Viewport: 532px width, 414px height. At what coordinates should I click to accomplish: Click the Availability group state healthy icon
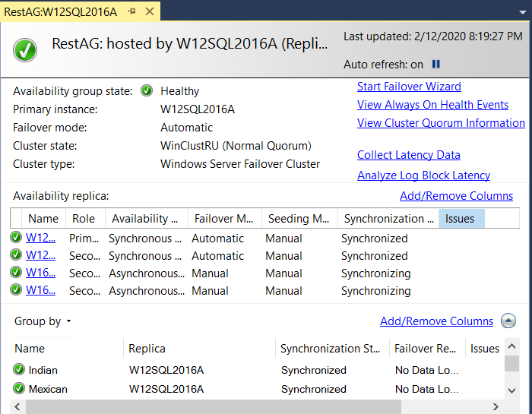click(x=147, y=91)
